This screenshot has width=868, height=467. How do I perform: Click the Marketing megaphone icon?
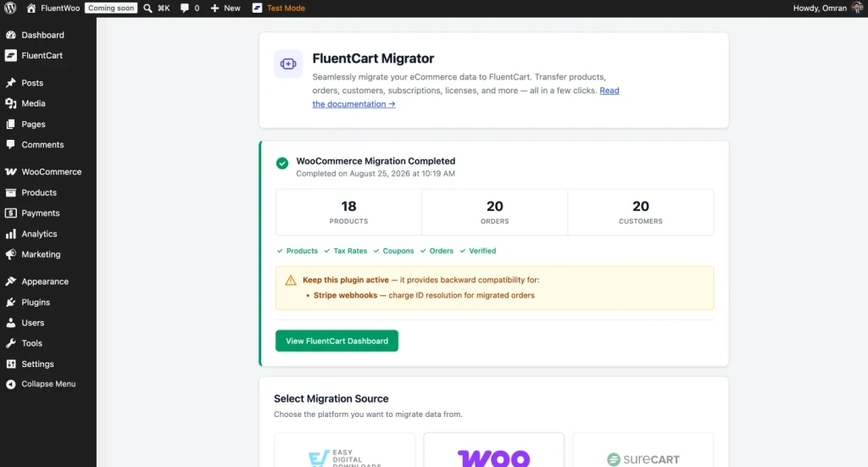(10, 254)
